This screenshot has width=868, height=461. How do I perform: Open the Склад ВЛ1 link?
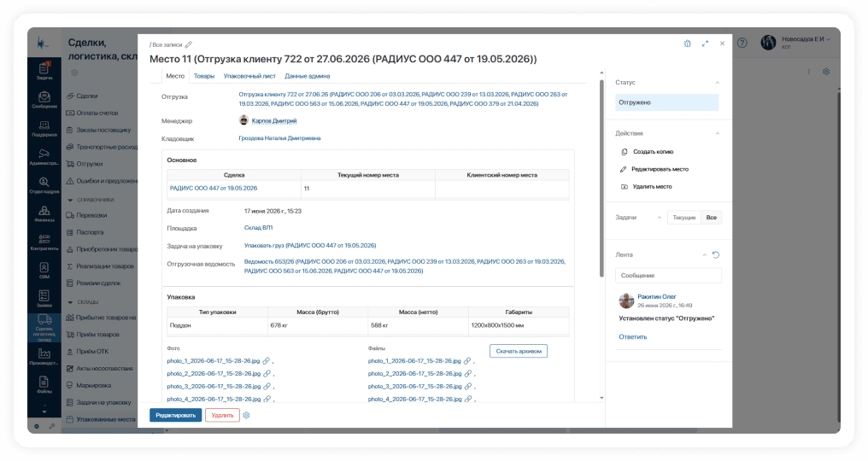coord(259,228)
